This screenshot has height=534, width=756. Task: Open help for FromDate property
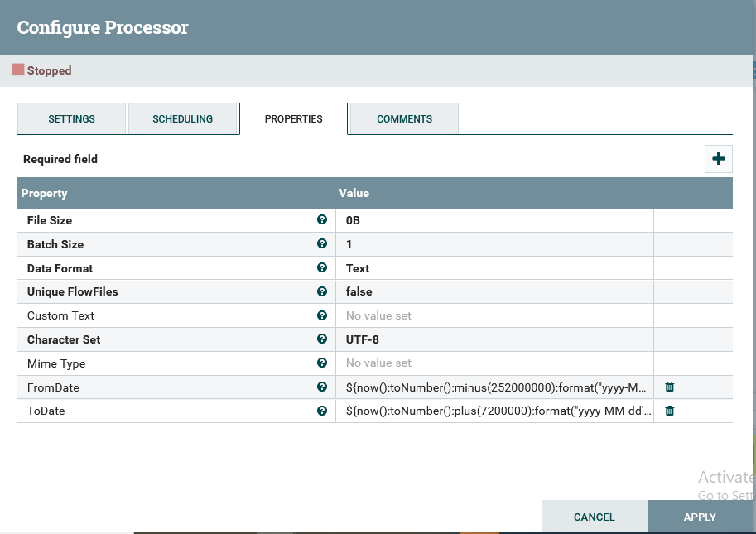coord(322,387)
